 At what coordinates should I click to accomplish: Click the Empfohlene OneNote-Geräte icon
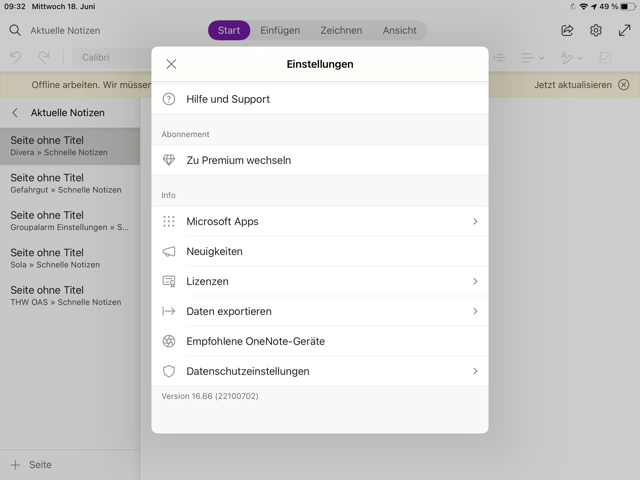(169, 341)
